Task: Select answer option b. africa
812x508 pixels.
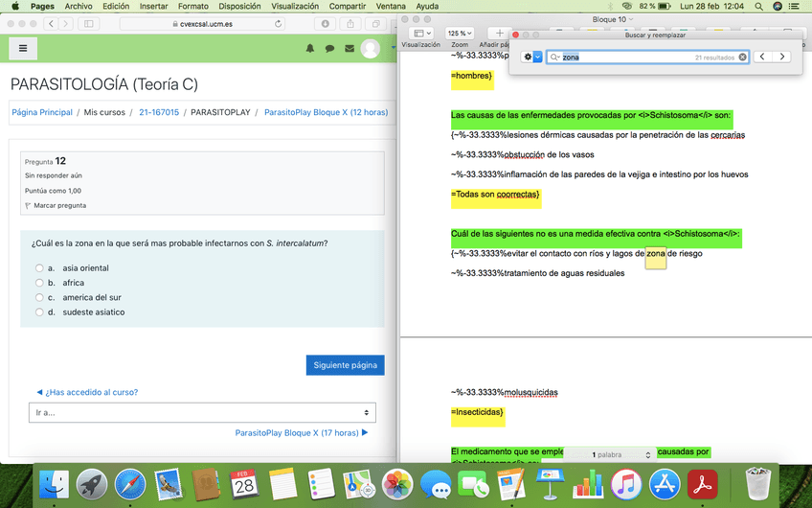Action: coord(39,283)
